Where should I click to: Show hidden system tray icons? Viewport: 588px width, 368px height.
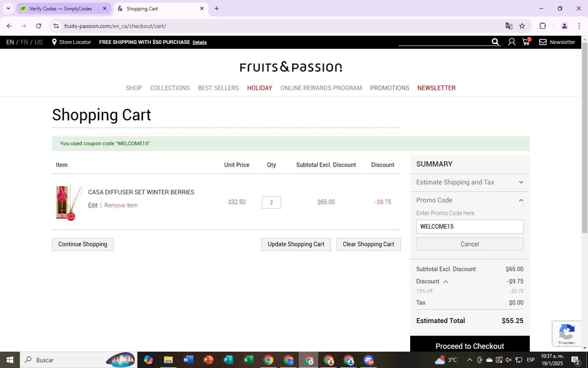[469, 360]
